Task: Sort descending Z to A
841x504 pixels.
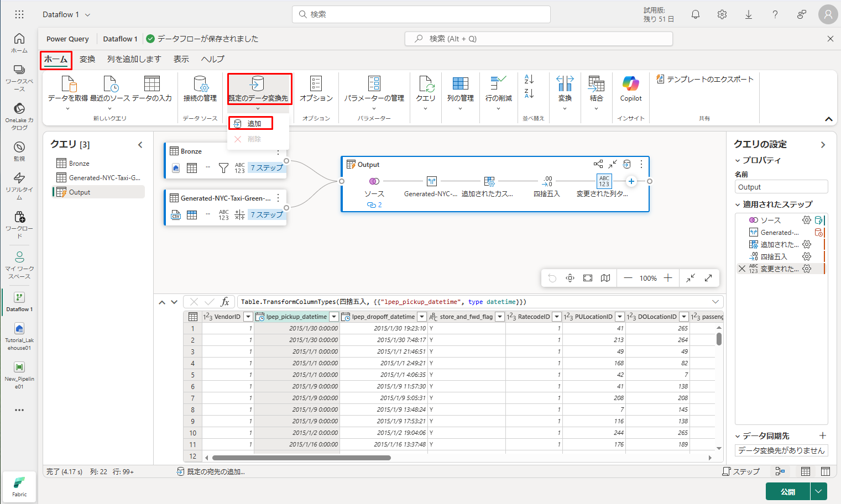Action: [529, 94]
